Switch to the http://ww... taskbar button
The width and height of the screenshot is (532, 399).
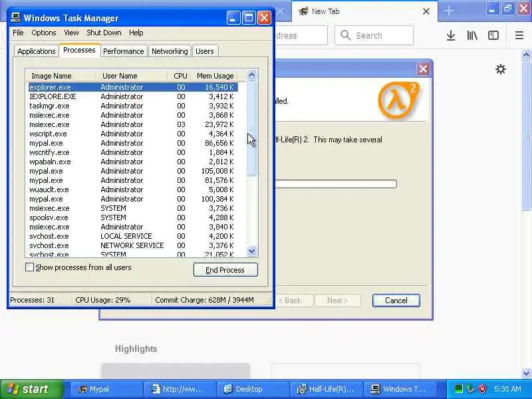[179, 389]
